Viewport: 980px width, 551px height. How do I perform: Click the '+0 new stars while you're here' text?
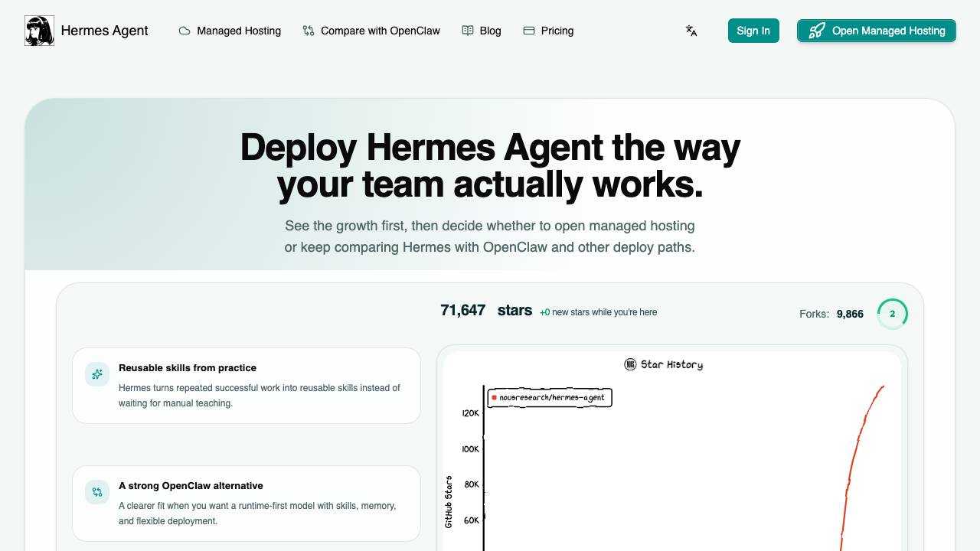[x=598, y=312]
